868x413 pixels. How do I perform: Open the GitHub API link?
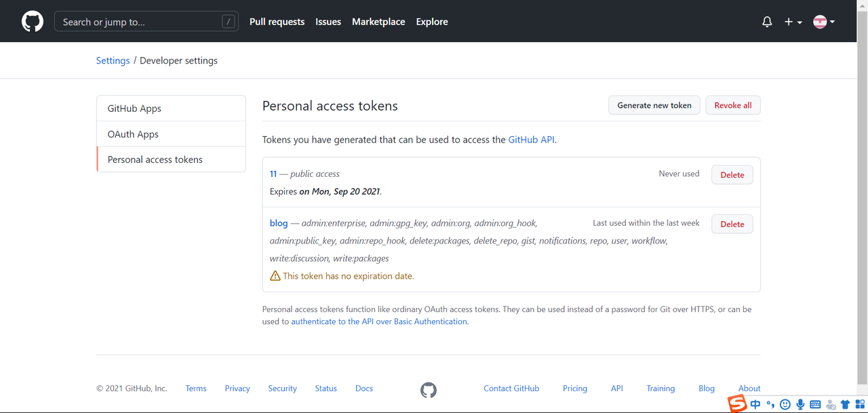[532, 140]
